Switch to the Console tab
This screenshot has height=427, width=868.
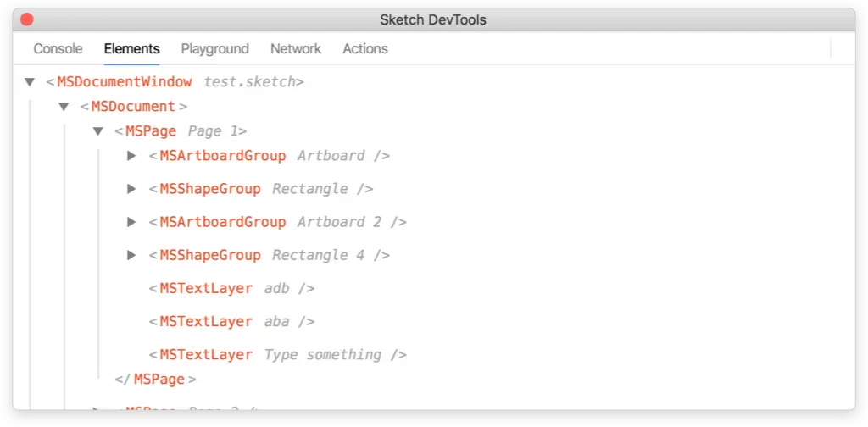pyautogui.click(x=58, y=48)
